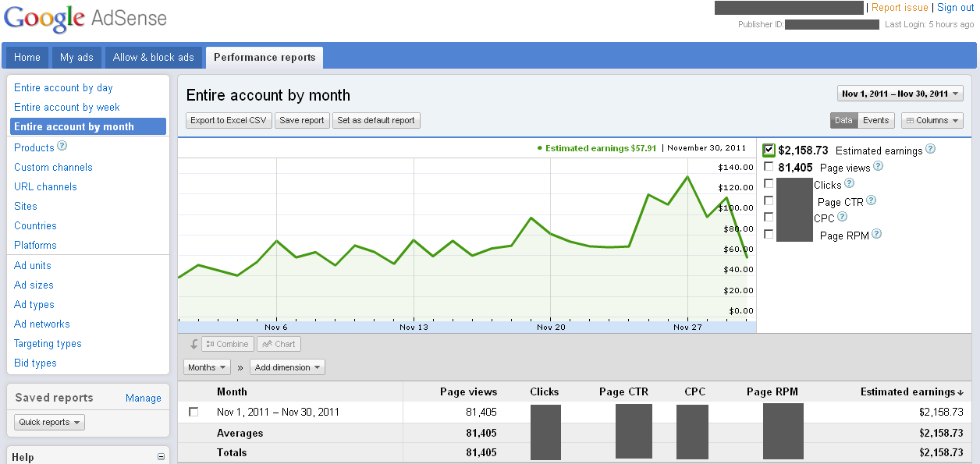The image size is (980, 464).
Task: Enable the Page CTR metric checkbox
Action: coord(769,201)
